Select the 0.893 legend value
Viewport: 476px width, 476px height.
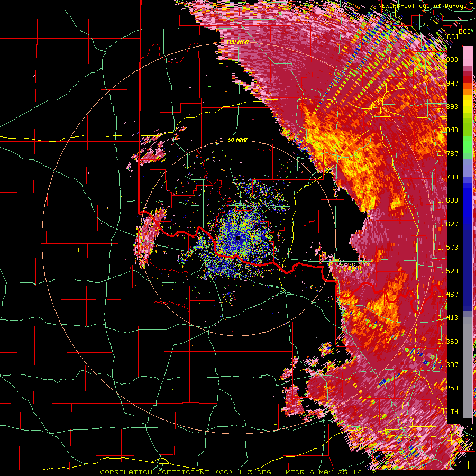(x=448, y=106)
